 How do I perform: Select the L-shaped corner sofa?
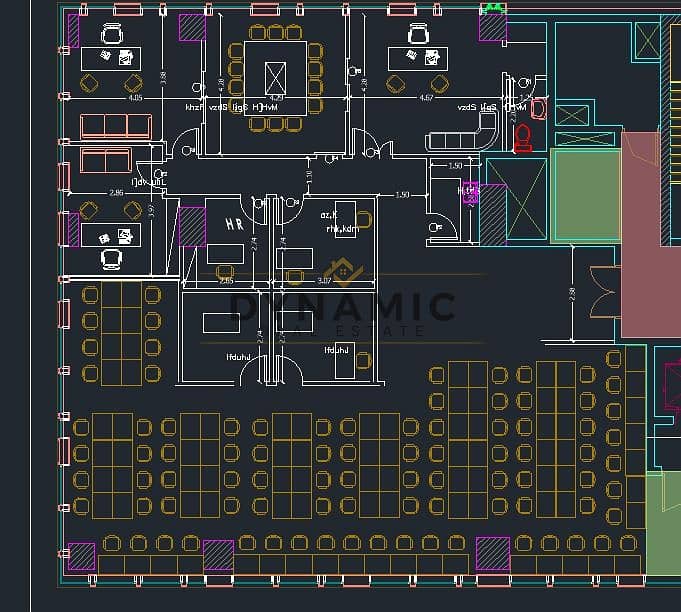pos(462,132)
